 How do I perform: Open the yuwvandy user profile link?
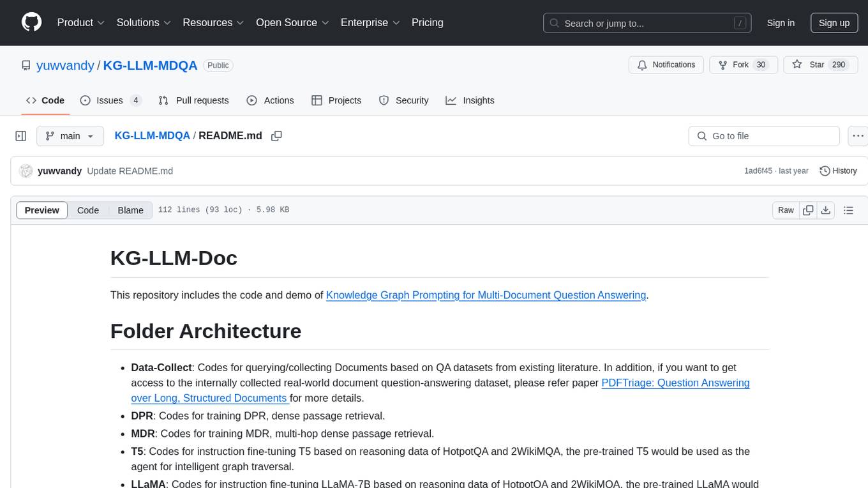(x=65, y=65)
